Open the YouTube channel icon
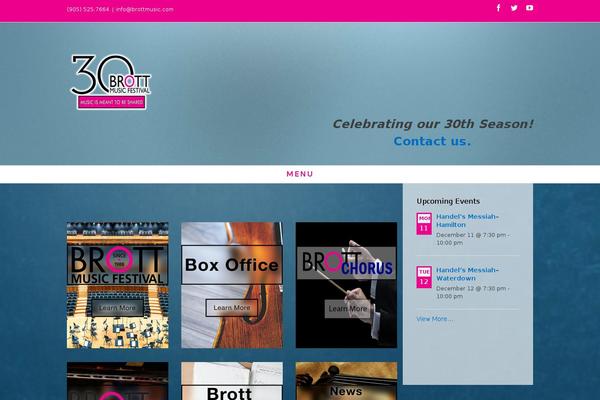Screen dimensions: 600x400 pyautogui.click(x=530, y=8)
